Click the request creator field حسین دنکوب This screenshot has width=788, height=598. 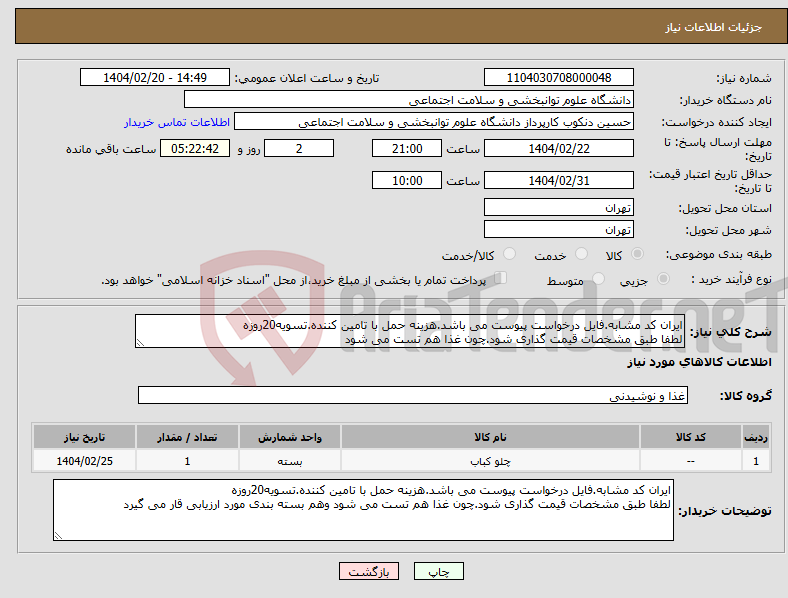434,122
